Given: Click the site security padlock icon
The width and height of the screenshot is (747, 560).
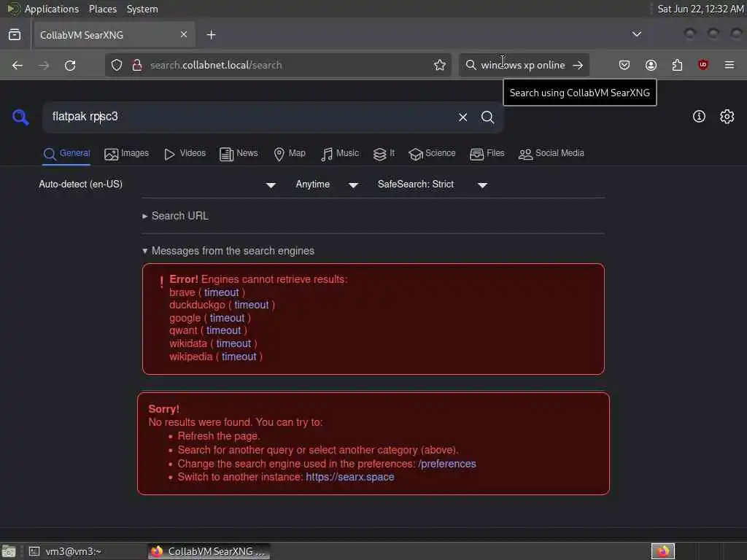Looking at the screenshot, I should pos(137,65).
